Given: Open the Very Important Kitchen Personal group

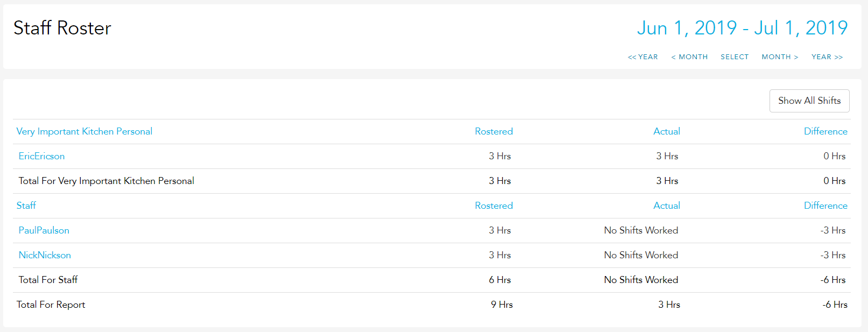Looking at the screenshot, I should point(84,131).
